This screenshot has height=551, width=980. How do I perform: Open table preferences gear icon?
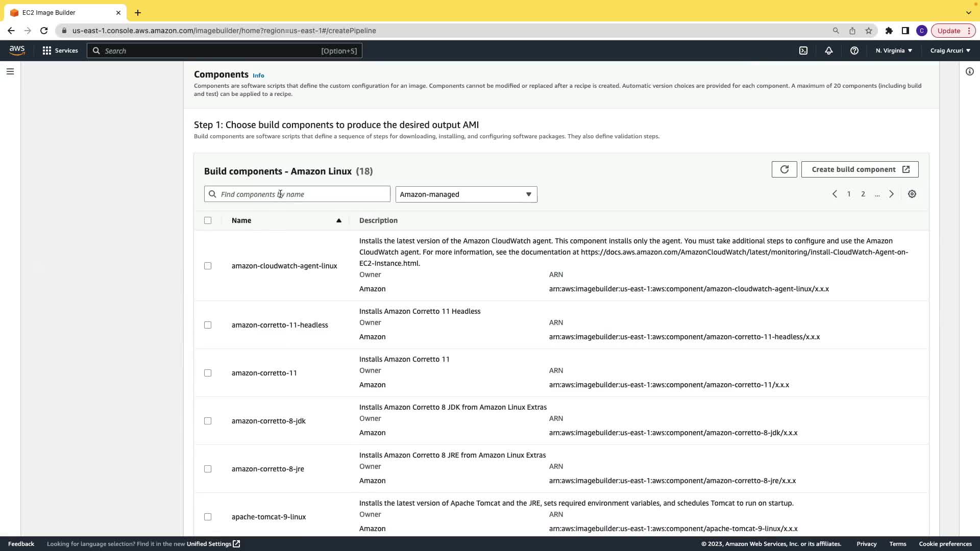912,194
